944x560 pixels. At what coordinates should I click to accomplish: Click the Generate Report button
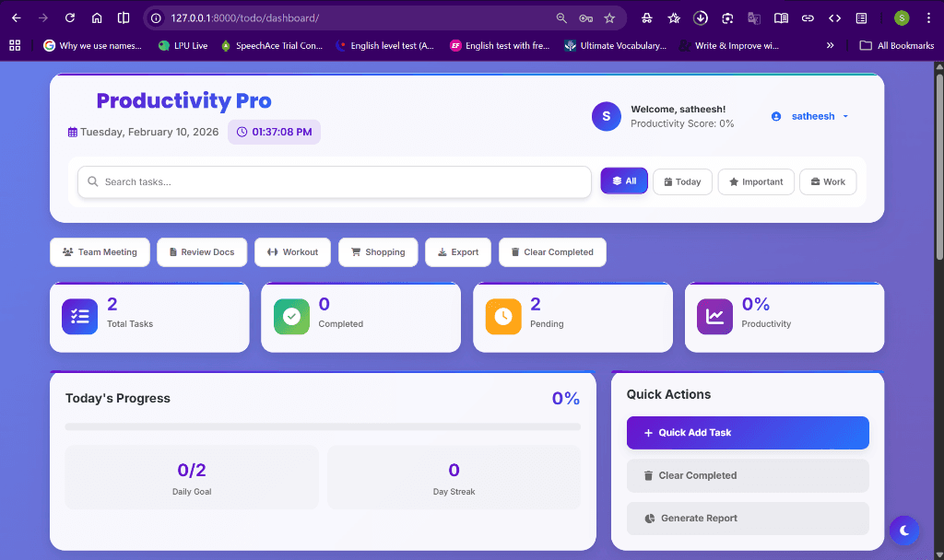tap(747, 518)
